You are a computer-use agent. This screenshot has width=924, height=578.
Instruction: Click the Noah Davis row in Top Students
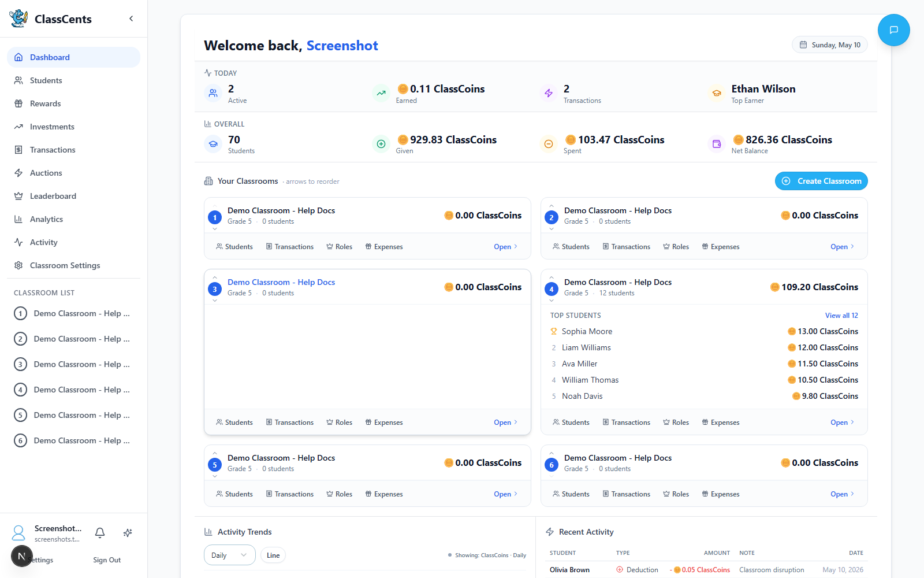[x=704, y=396]
